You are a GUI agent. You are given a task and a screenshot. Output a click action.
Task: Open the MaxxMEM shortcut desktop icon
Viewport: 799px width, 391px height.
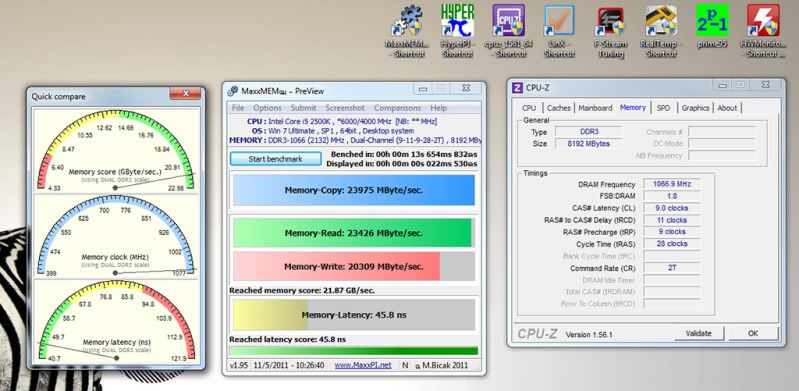[406, 31]
